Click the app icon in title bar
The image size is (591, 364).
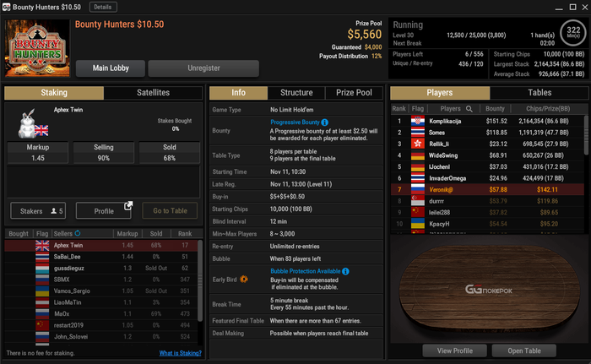(x=7, y=7)
